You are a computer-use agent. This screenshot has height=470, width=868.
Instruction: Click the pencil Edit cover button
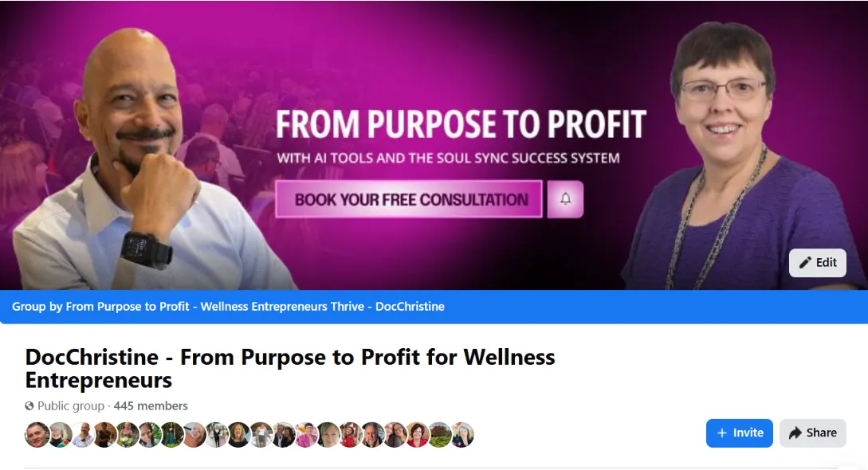pos(817,263)
